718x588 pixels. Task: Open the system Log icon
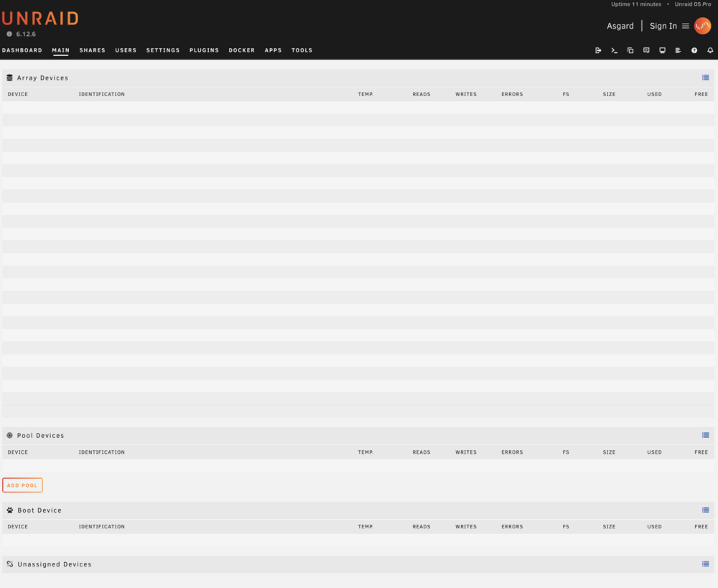click(679, 50)
